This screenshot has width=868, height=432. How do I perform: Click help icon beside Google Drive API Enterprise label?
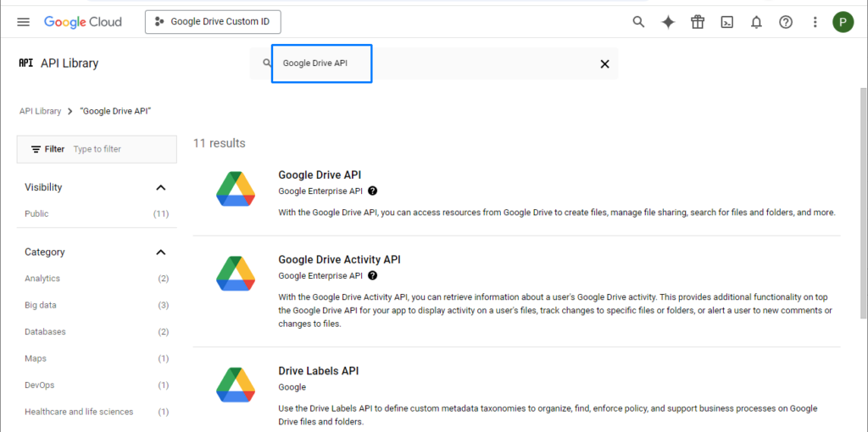coord(373,191)
